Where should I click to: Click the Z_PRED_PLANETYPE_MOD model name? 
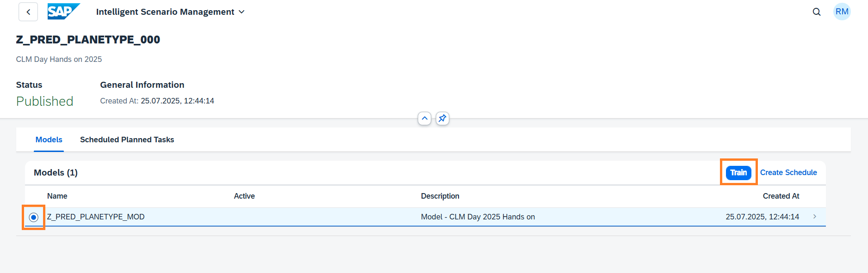[96, 217]
